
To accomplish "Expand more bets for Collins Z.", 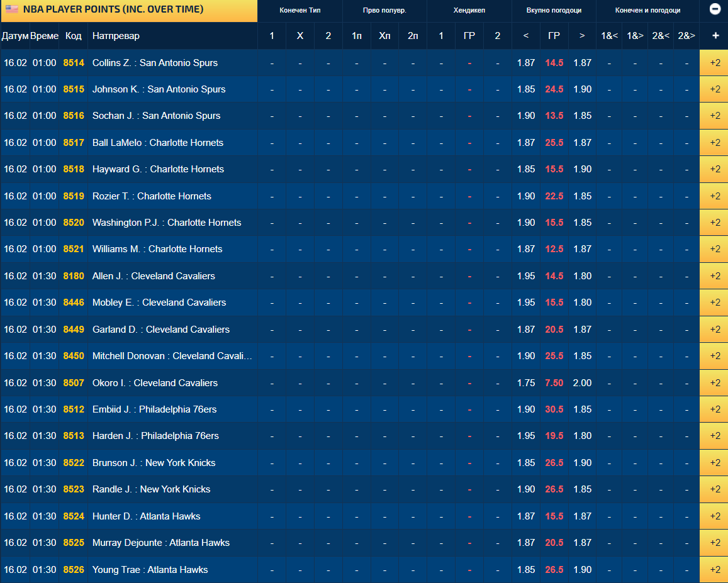I will pyautogui.click(x=715, y=63).
